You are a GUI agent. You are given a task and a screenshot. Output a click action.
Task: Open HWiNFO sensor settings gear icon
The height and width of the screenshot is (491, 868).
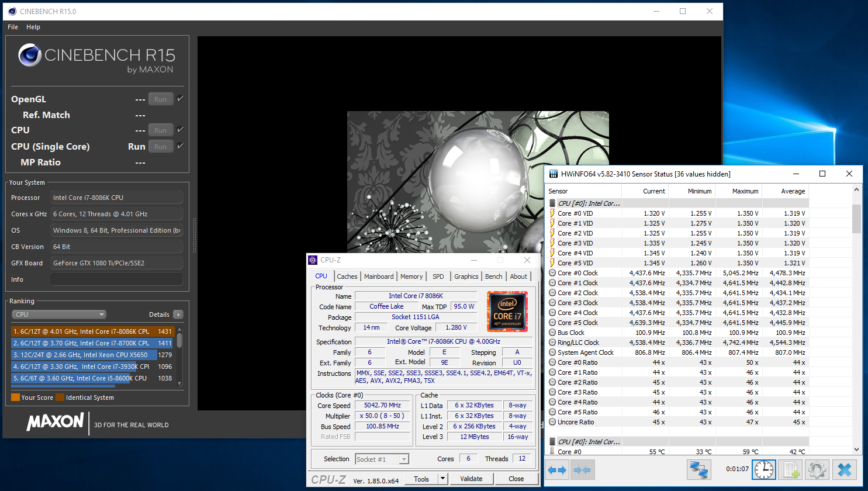(817, 469)
